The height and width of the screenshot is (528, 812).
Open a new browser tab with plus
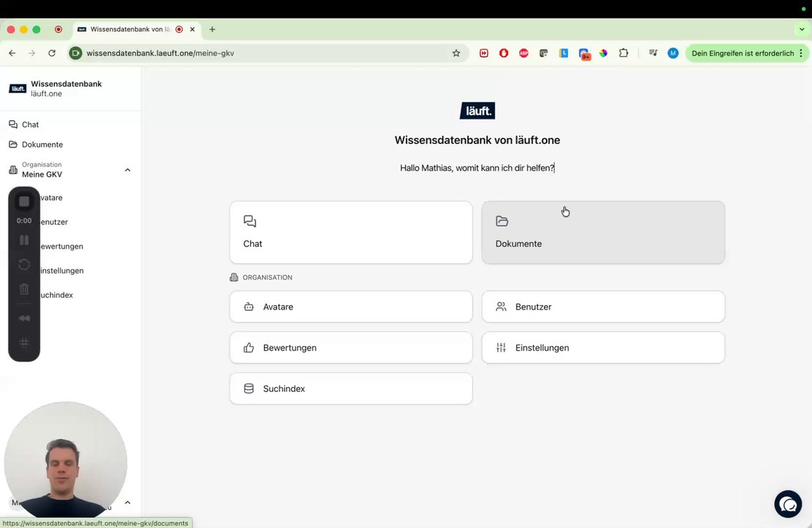(x=212, y=29)
